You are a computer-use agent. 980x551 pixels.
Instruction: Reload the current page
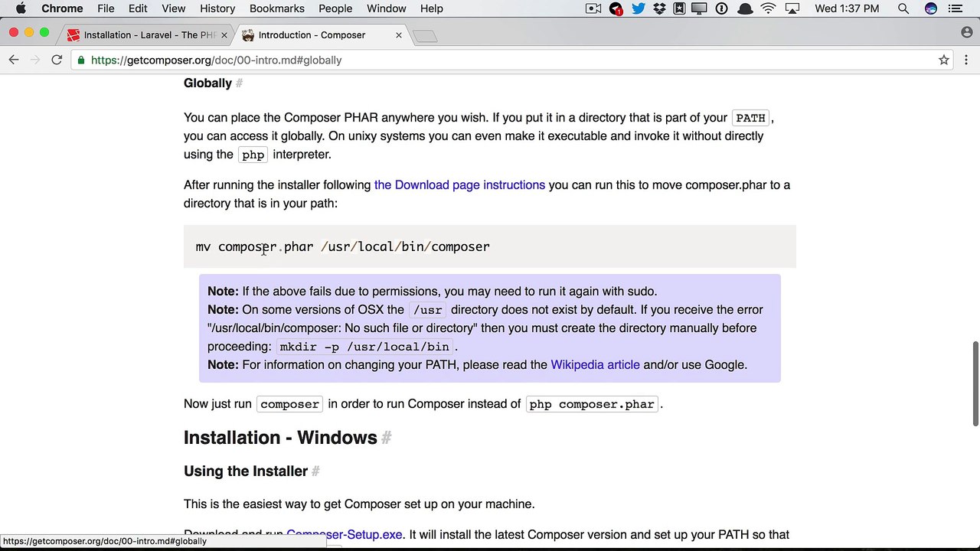point(57,60)
